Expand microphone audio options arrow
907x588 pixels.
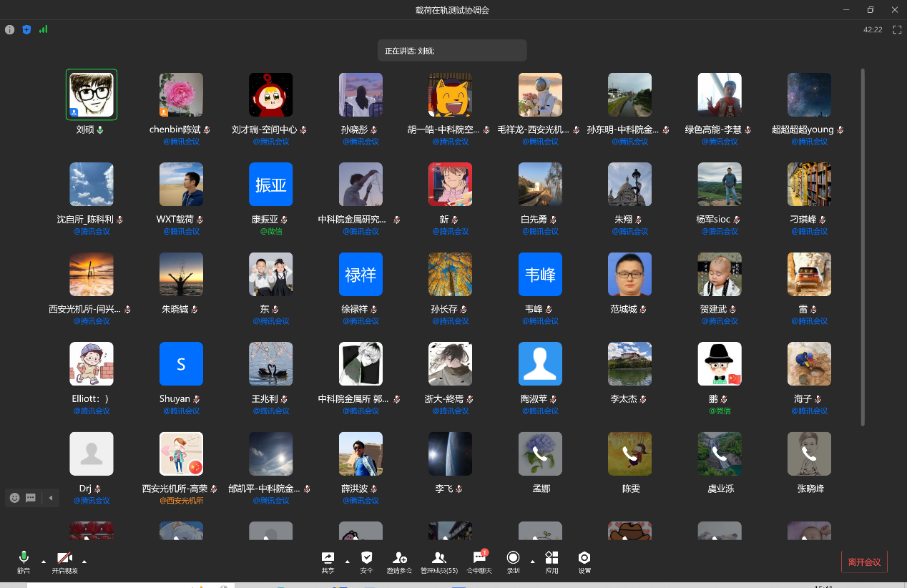tap(44, 561)
